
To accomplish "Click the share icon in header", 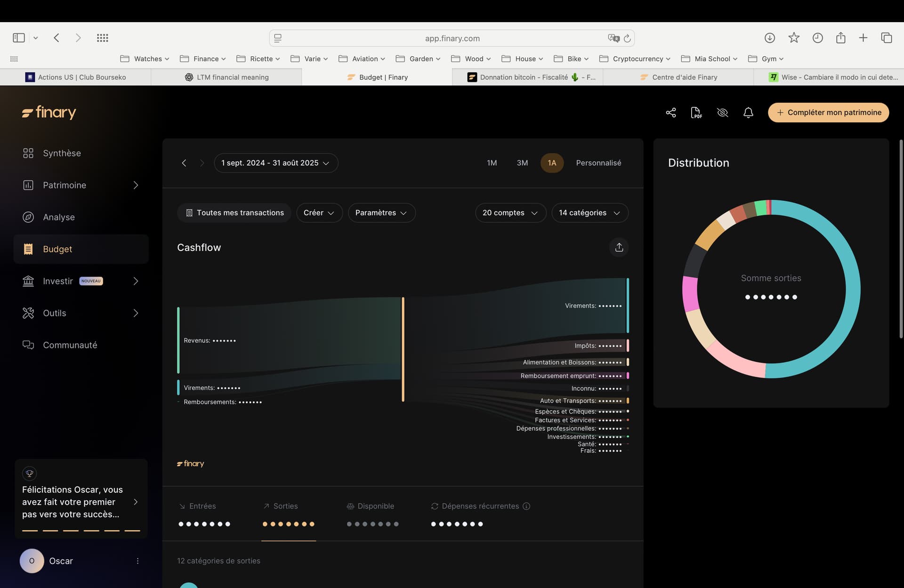I will (670, 113).
